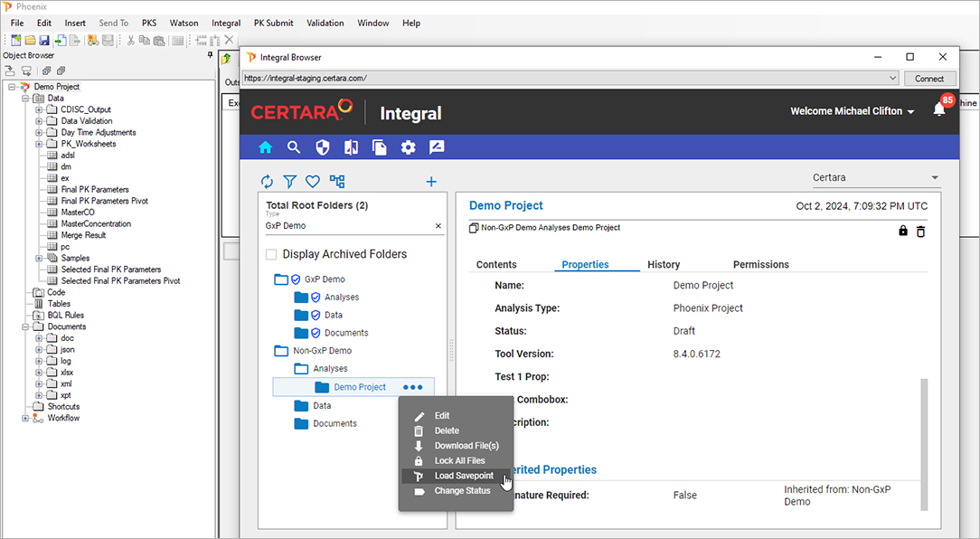
Task: Click the Connect button
Action: click(x=929, y=79)
